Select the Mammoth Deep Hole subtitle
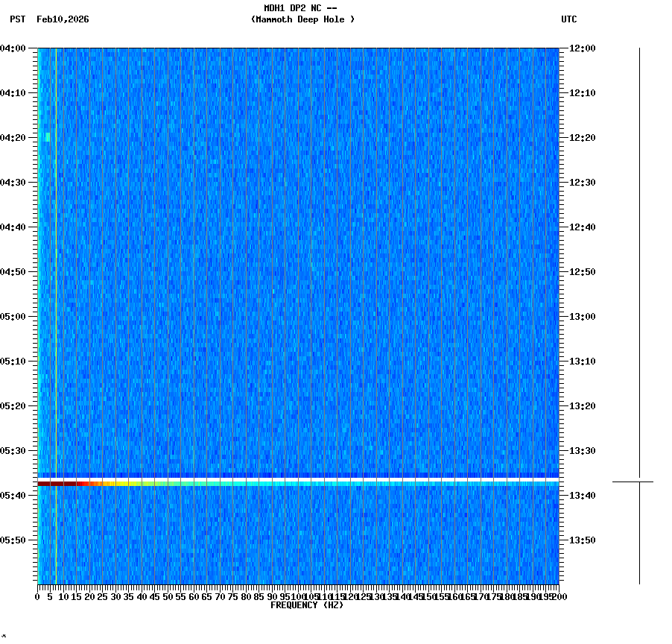Viewport: 672px width, 644px height. pos(303,20)
